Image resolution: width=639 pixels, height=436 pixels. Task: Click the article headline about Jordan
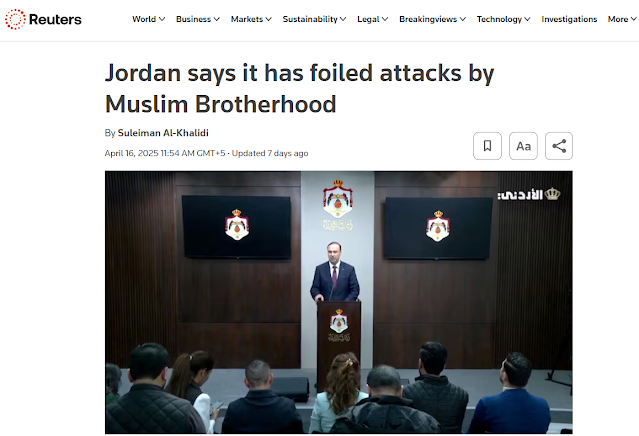tap(300, 88)
